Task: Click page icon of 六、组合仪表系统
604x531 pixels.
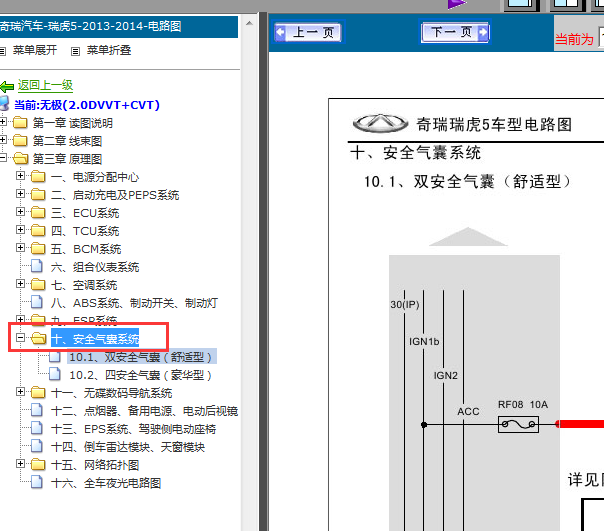Action: click(x=37, y=266)
